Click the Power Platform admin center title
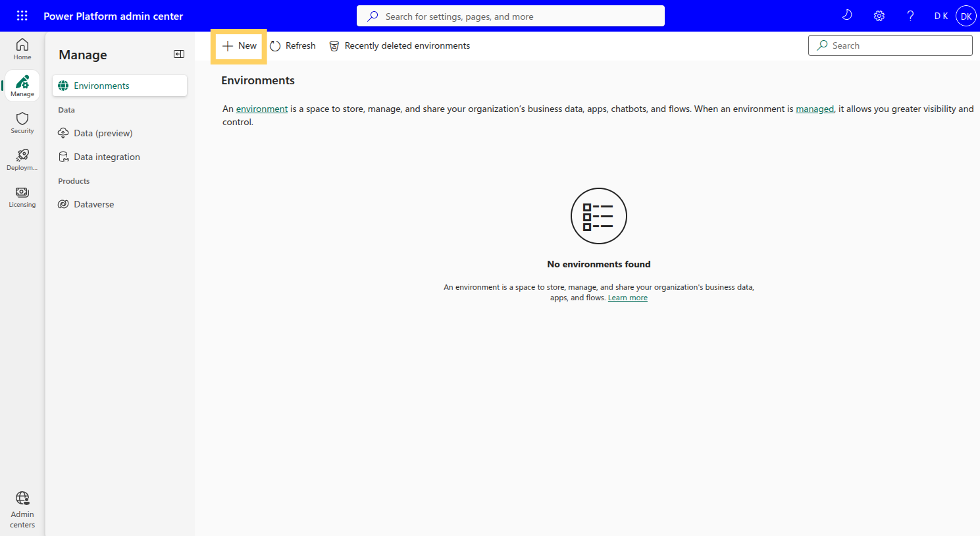Screen dimensions: 980x536 point(113,16)
